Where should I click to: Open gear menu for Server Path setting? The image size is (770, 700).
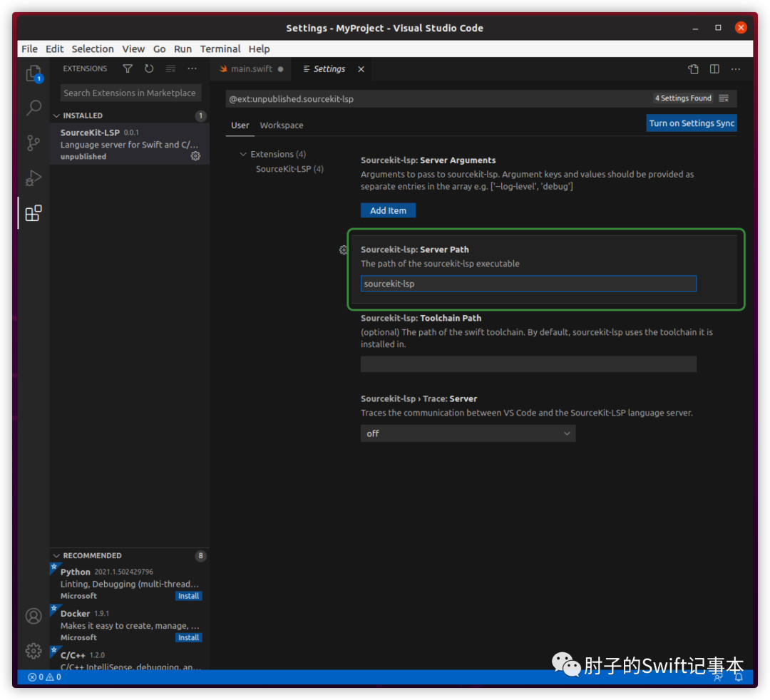coord(343,250)
